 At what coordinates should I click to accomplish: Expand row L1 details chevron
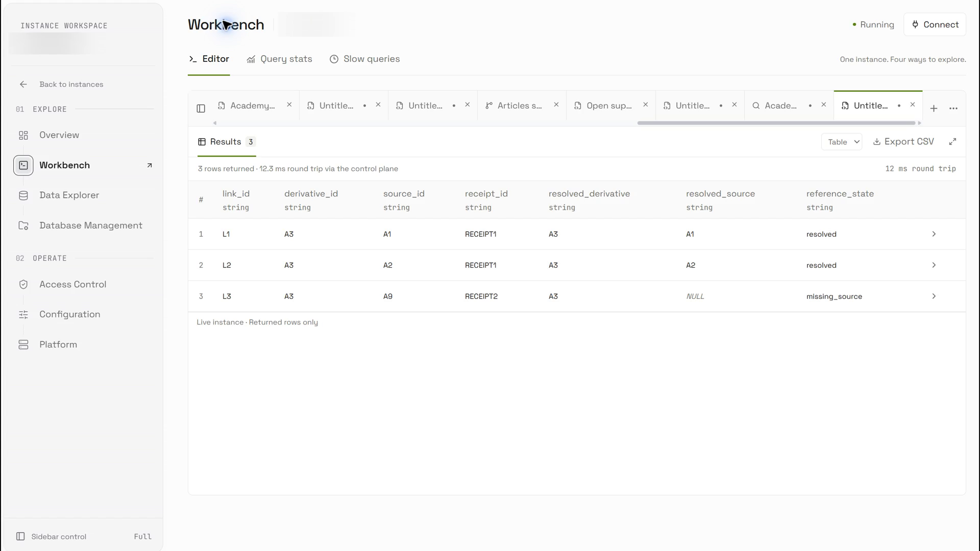pyautogui.click(x=934, y=234)
